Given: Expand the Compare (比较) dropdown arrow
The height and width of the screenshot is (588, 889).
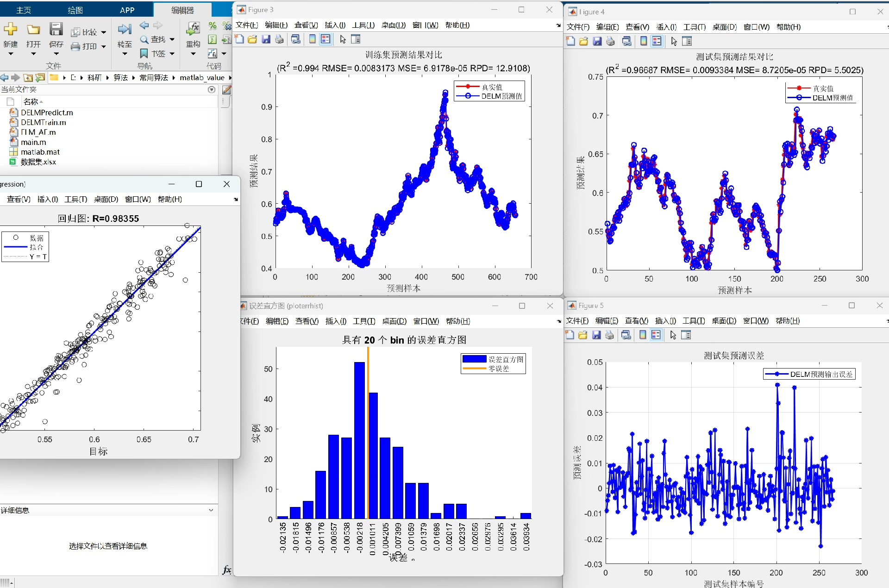Looking at the screenshot, I should (104, 32).
